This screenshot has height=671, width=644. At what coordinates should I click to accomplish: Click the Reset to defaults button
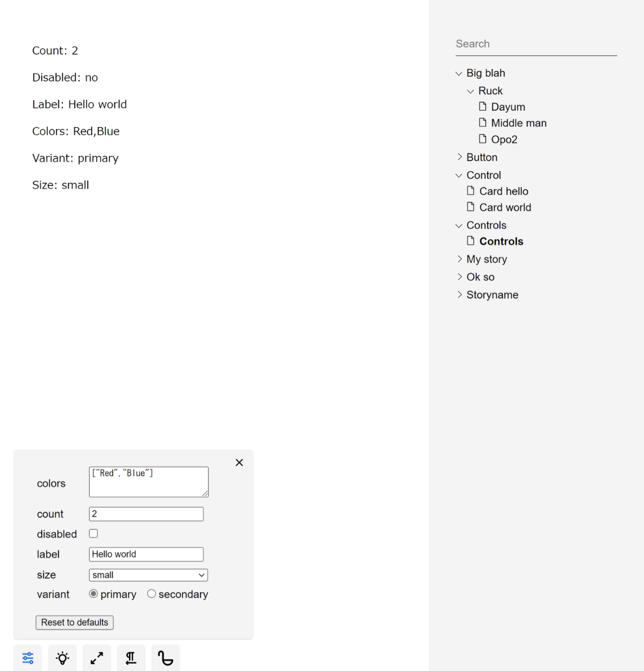75,623
